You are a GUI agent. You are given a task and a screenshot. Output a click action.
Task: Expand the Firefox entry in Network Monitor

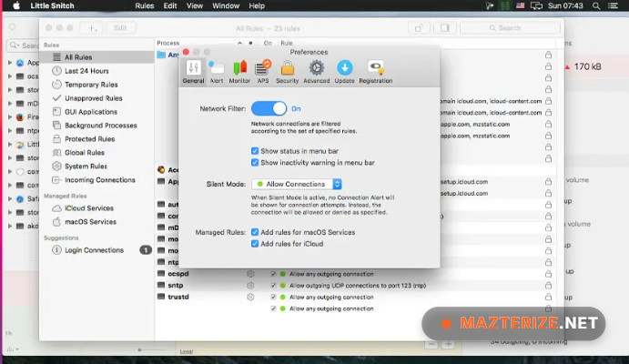point(10,117)
